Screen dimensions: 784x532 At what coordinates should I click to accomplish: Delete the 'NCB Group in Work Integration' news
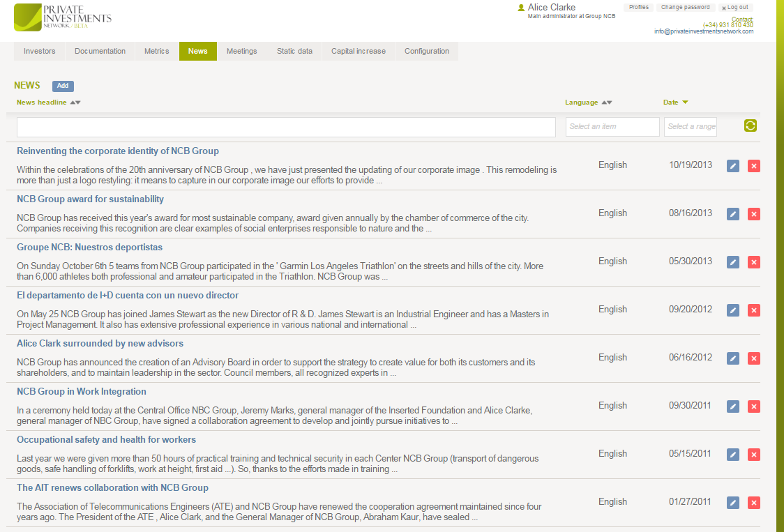coord(753,406)
